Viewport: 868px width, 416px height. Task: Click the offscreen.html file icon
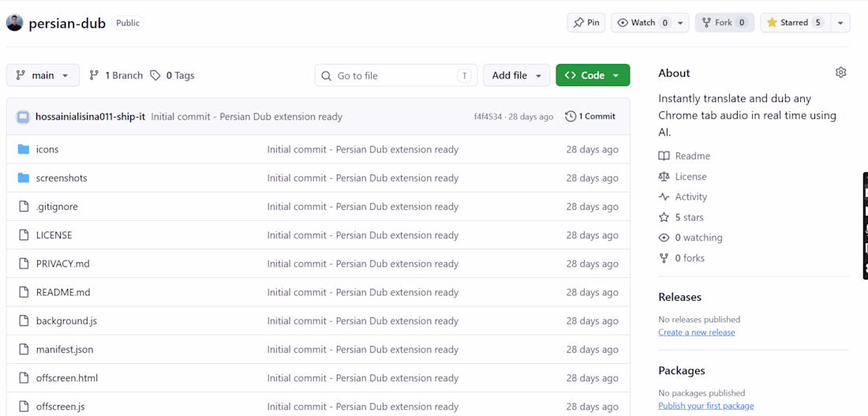click(x=23, y=378)
